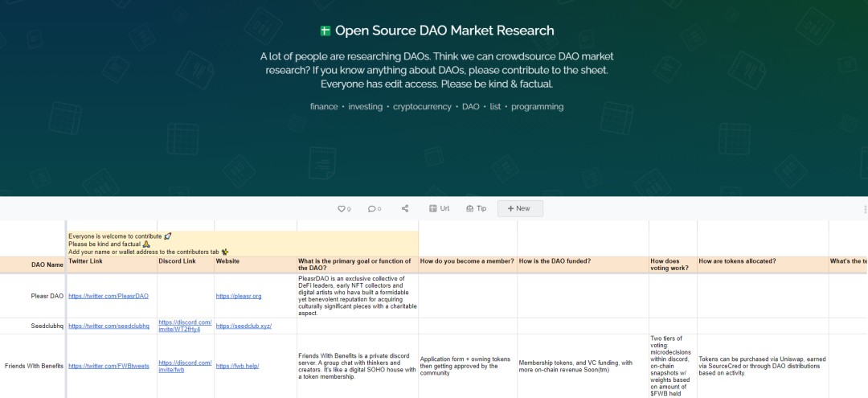Viewport: 868px width, 398px height.
Task: Click the DAO Name column header
Action: (x=33, y=265)
